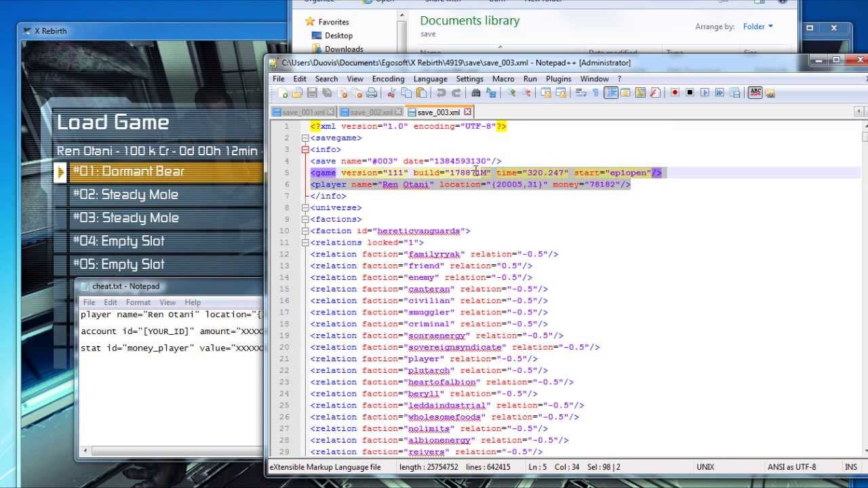Open the Document Map toolbar icon
The image size is (868, 488).
point(640,93)
